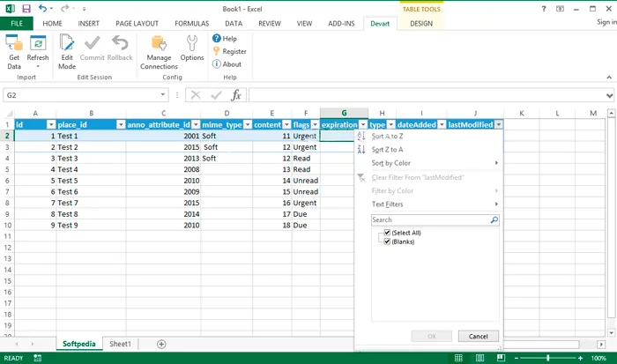Select Sort A to Z

[x=429, y=136]
